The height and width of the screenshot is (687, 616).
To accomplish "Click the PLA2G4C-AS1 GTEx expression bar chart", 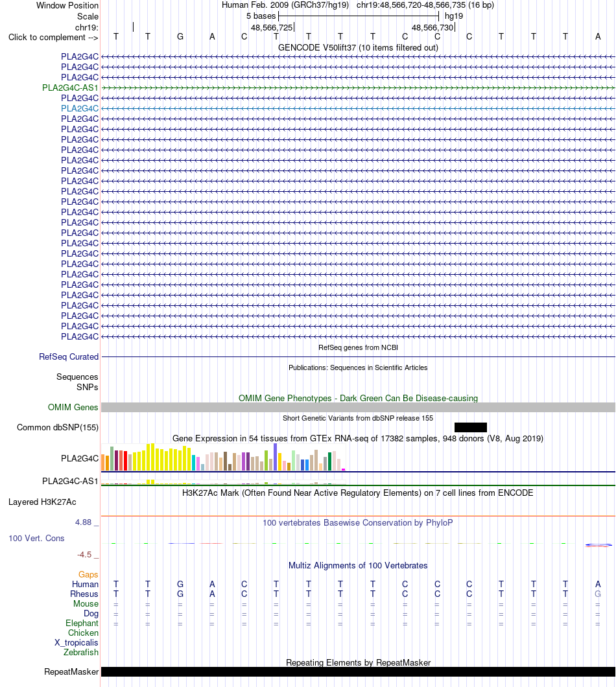I will (x=223, y=482).
